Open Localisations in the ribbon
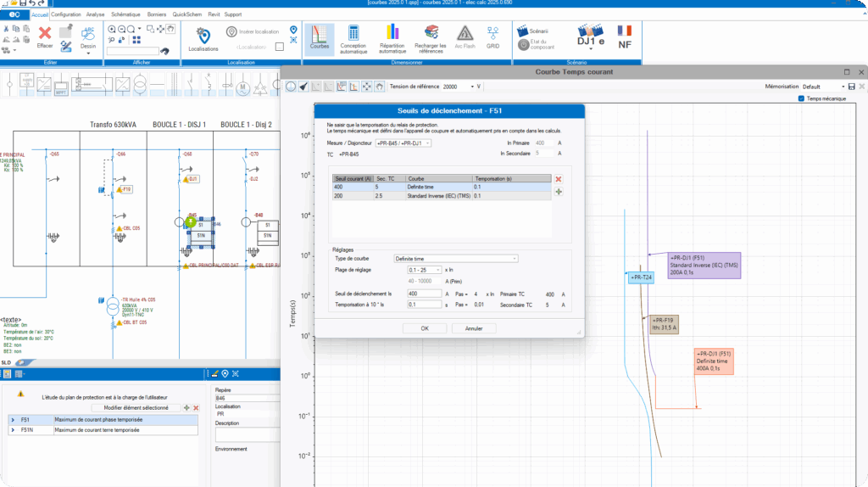 (203, 38)
